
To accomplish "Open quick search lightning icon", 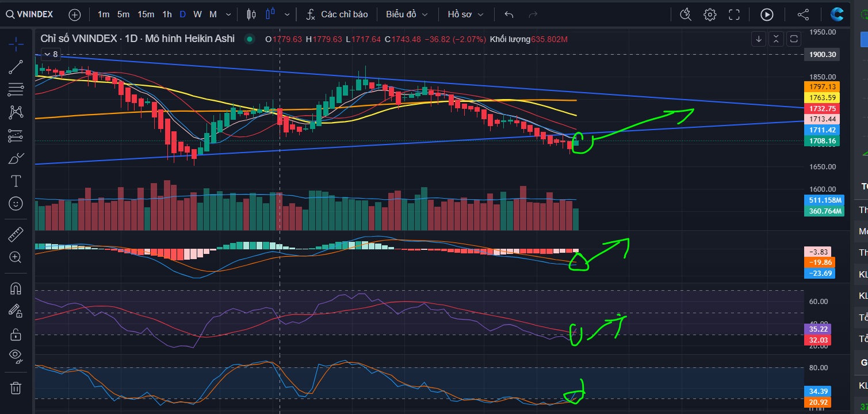I will (685, 14).
